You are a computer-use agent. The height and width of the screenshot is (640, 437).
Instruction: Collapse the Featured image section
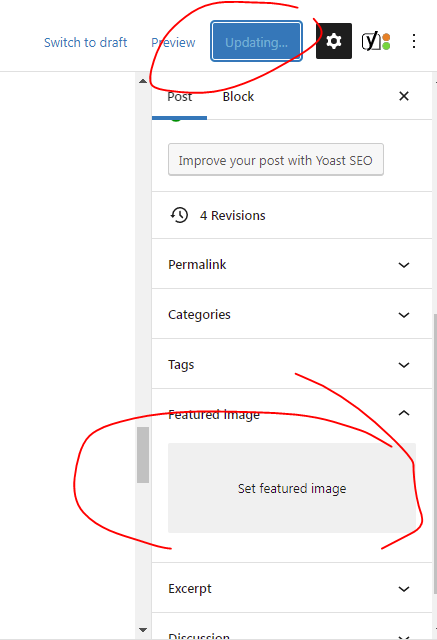click(x=404, y=413)
